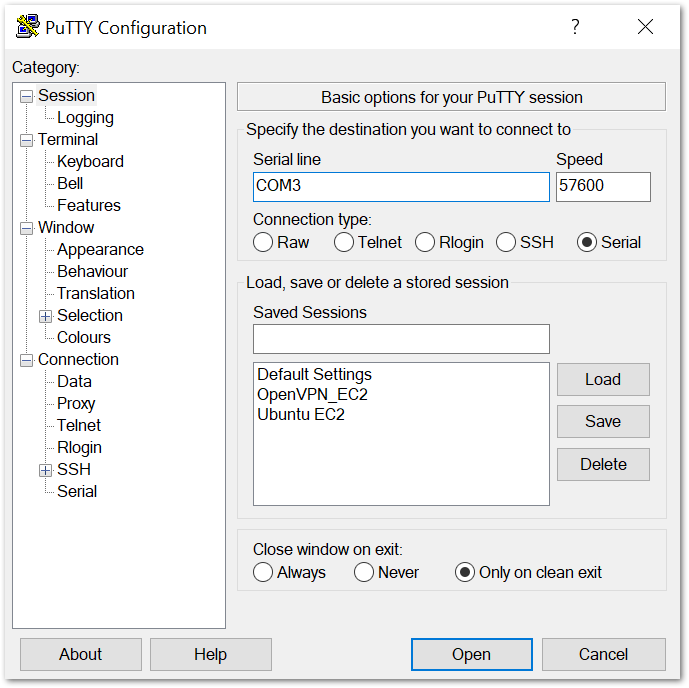Viewport: 689px width, 688px height.
Task: Expand the SSH tree category
Action: [x=45, y=470]
